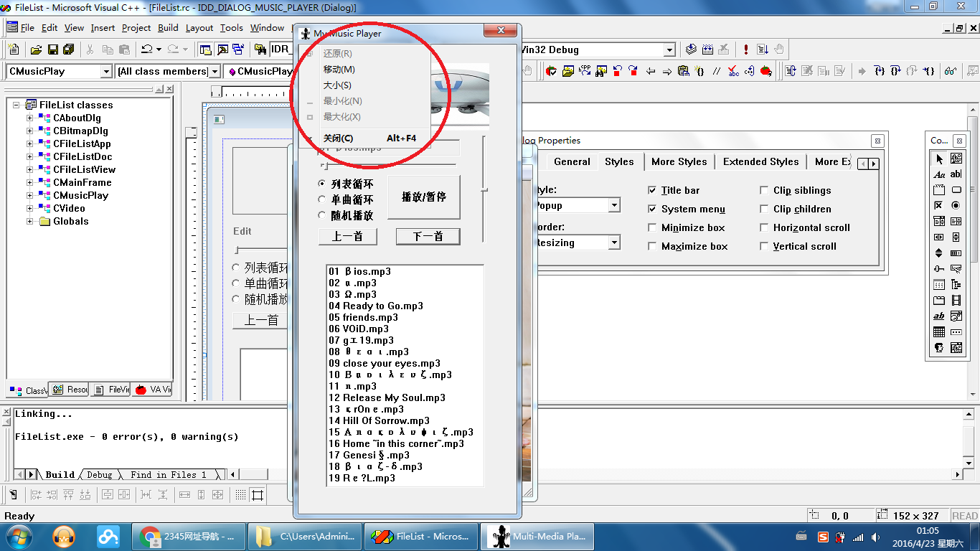Image resolution: width=980 pixels, height=551 pixels.
Task: Select the Radio Button control tool
Action: tap(956, 206)
